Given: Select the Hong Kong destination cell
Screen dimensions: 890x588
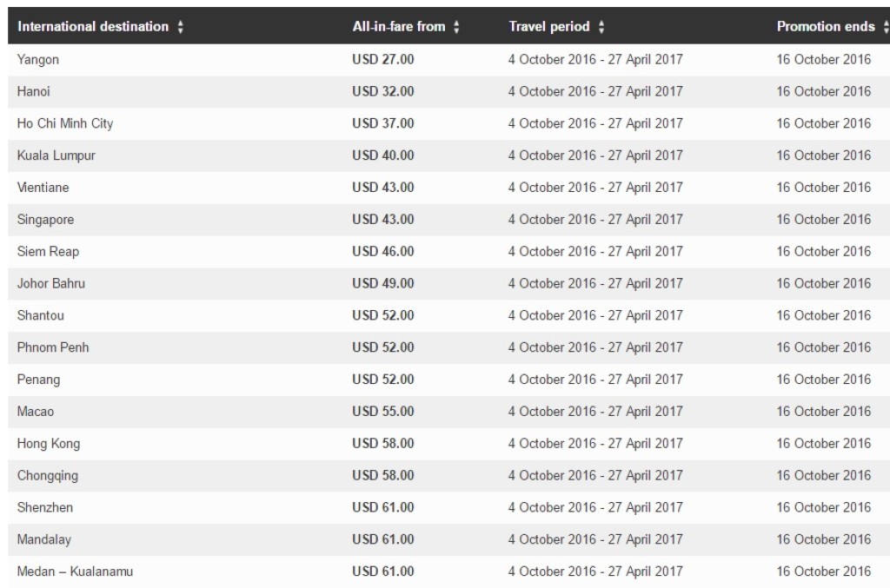Looking at the screenshot, I should [48, 444].
